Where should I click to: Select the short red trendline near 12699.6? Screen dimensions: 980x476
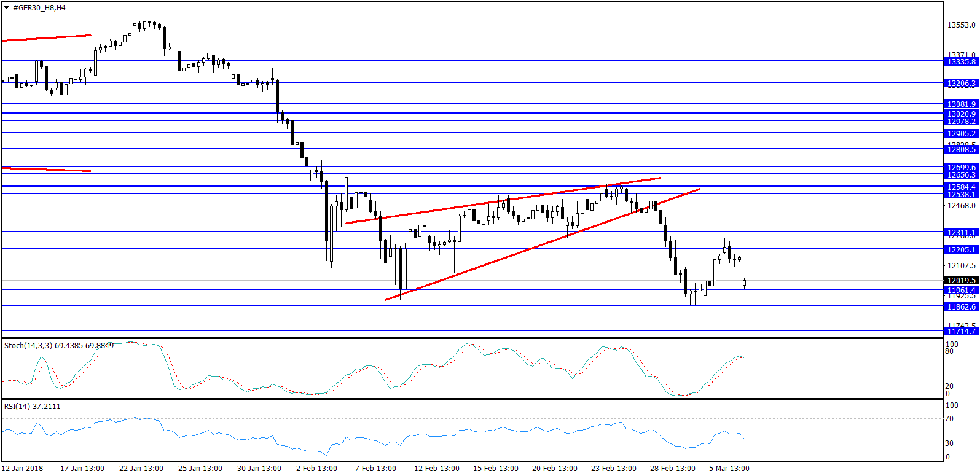tap(47, 169)
